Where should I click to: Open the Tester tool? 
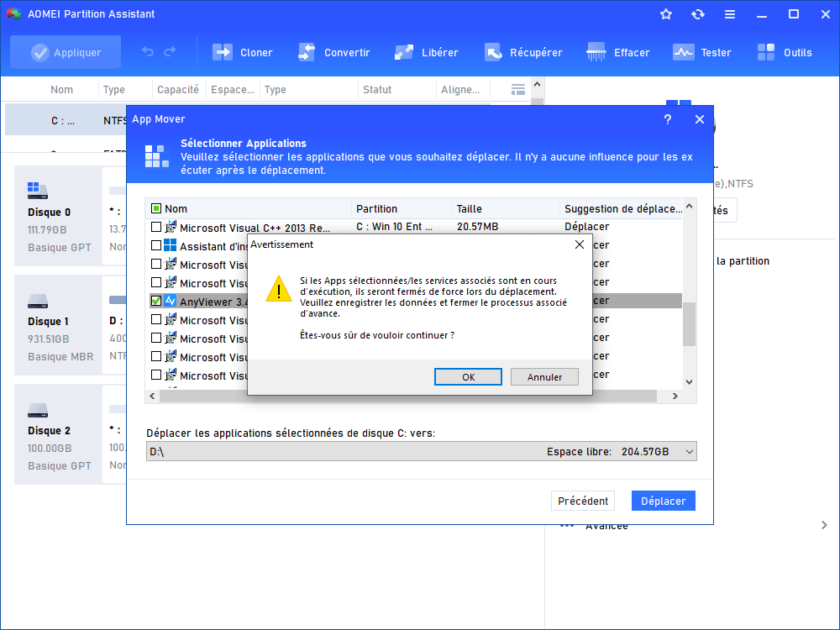coord(701,52)
